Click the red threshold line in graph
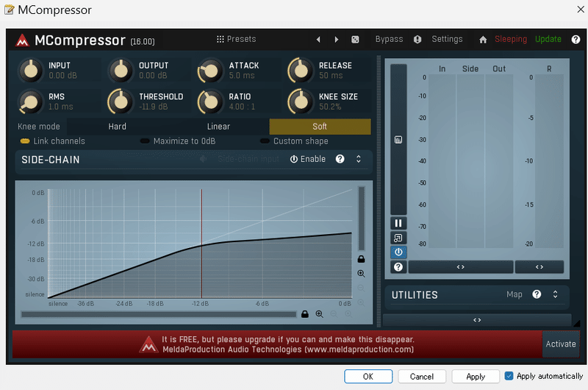This screenshot has height=390, width=588. tap(201, 244)
